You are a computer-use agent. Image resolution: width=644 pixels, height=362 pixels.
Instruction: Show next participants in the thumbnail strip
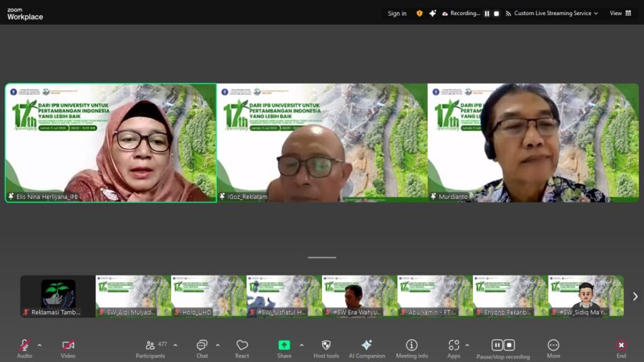point(635,297)
